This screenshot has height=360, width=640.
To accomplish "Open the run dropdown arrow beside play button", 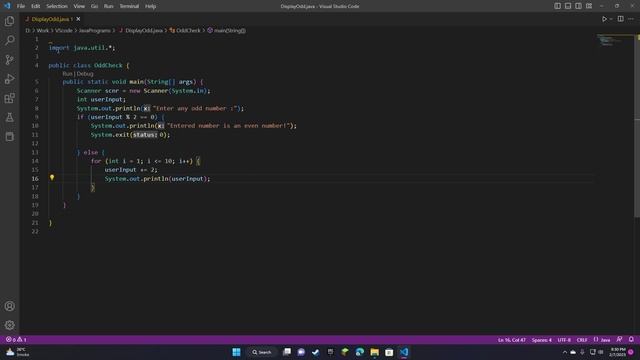I will [611, 19].
